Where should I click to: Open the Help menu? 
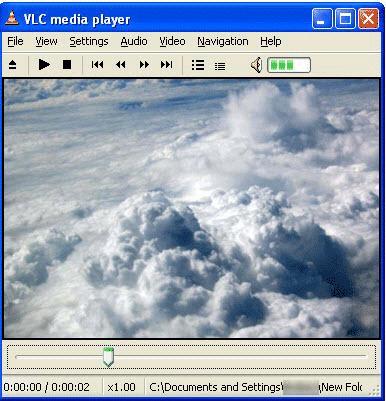pyautogui.click(x=271, y=41)
